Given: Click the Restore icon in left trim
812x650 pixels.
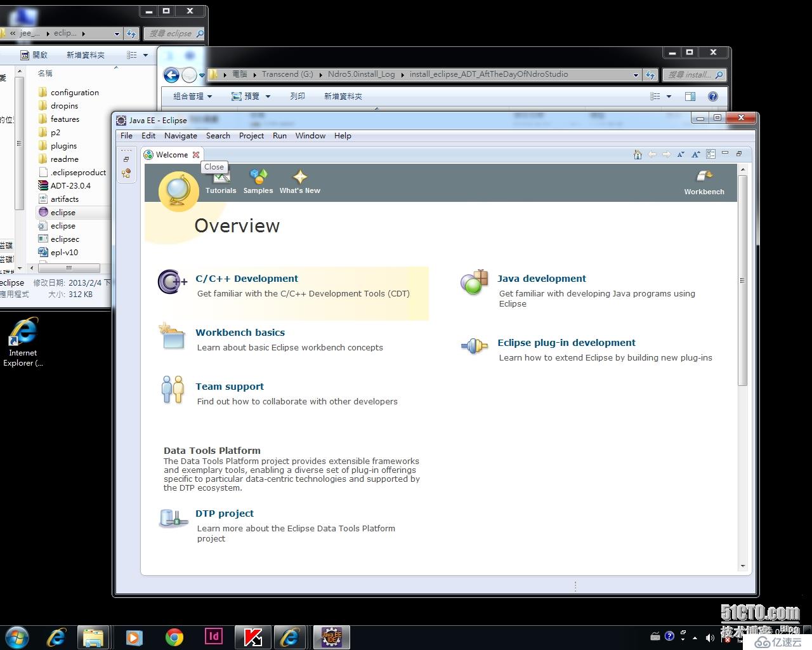Looking at the screenshot, I should pyautogui.click(x=126, y=159).
